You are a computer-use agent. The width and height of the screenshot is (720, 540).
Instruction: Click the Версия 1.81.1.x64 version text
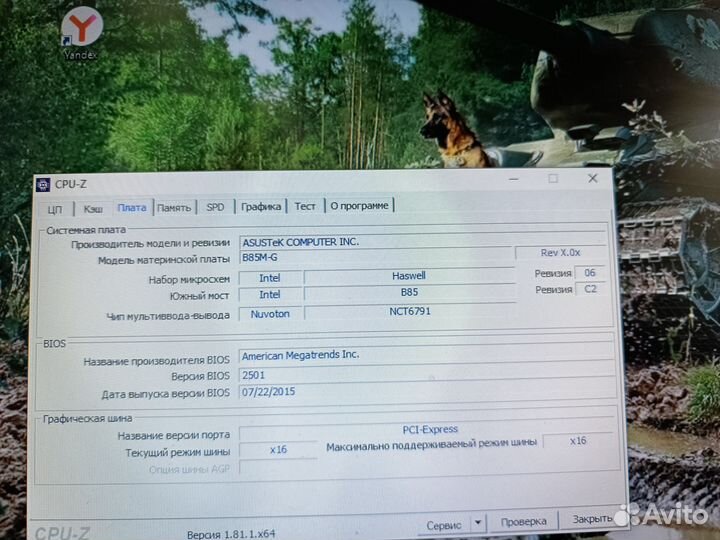(231, 534)
